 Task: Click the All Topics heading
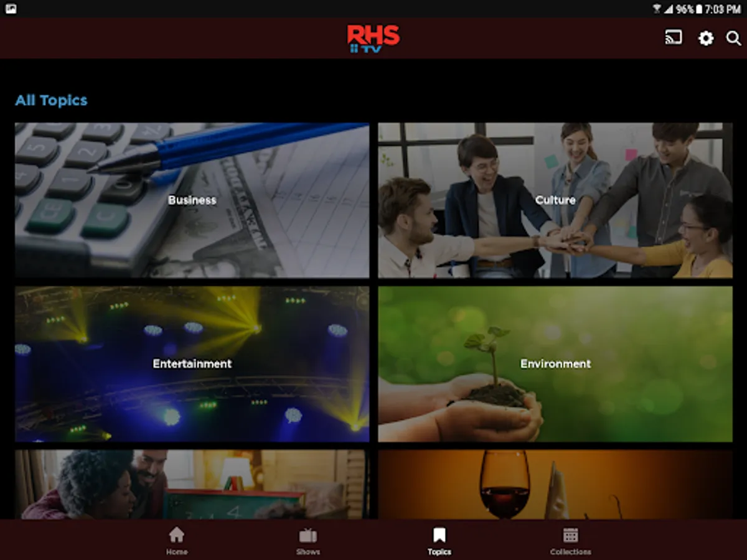(x=51, y=100)
